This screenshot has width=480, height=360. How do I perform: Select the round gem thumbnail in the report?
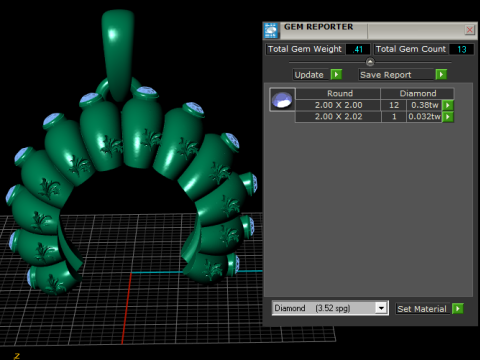click(x=282, y=100)
